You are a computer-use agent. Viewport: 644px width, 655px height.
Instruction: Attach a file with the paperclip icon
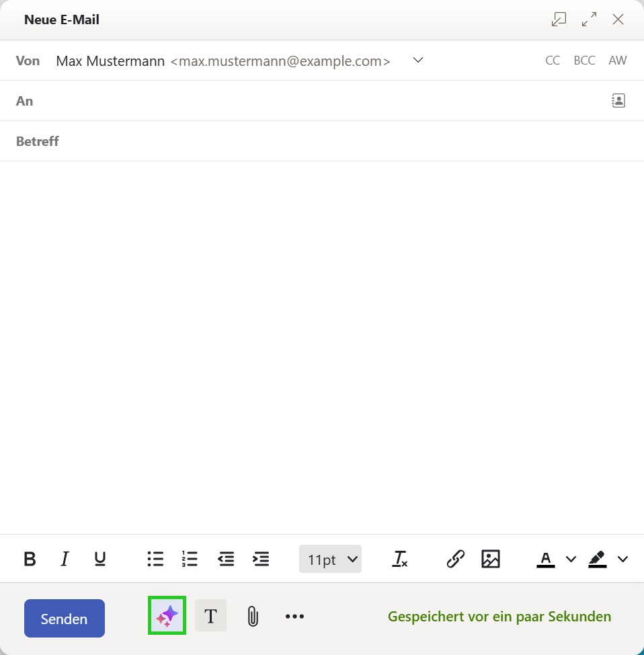[x=253, y=616]
